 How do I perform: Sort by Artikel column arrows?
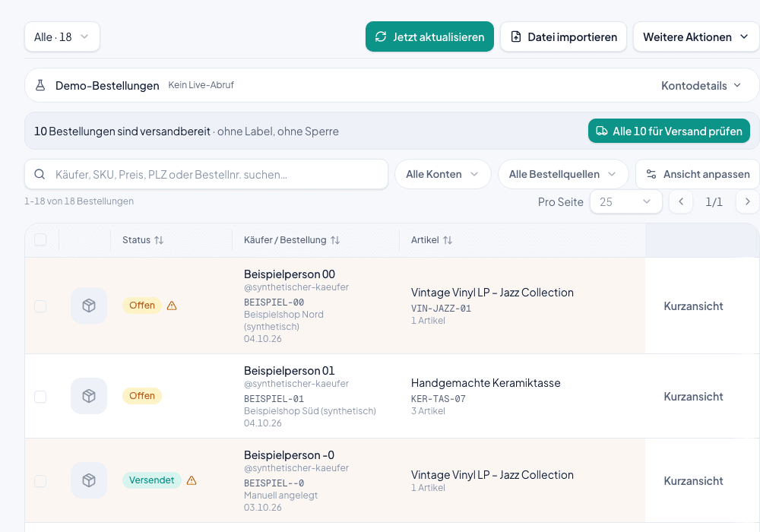448,240
